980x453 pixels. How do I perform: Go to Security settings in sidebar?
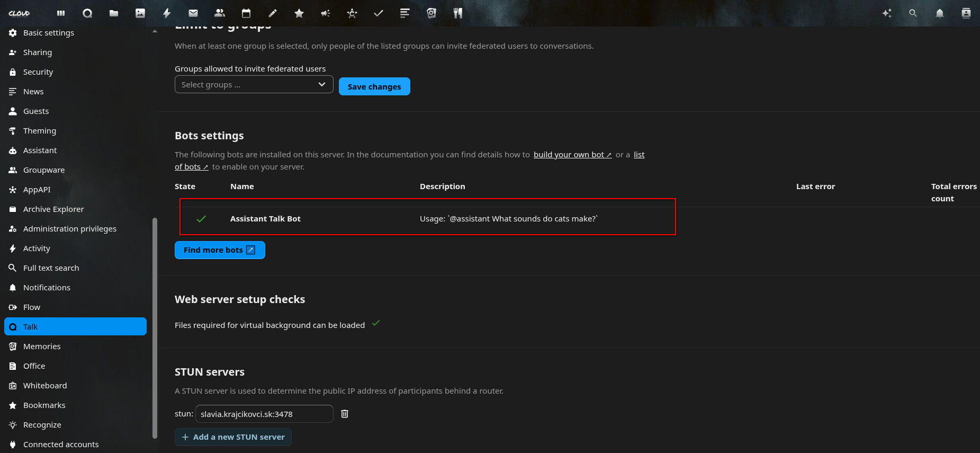pyautogui.click(x=38, y=72)
